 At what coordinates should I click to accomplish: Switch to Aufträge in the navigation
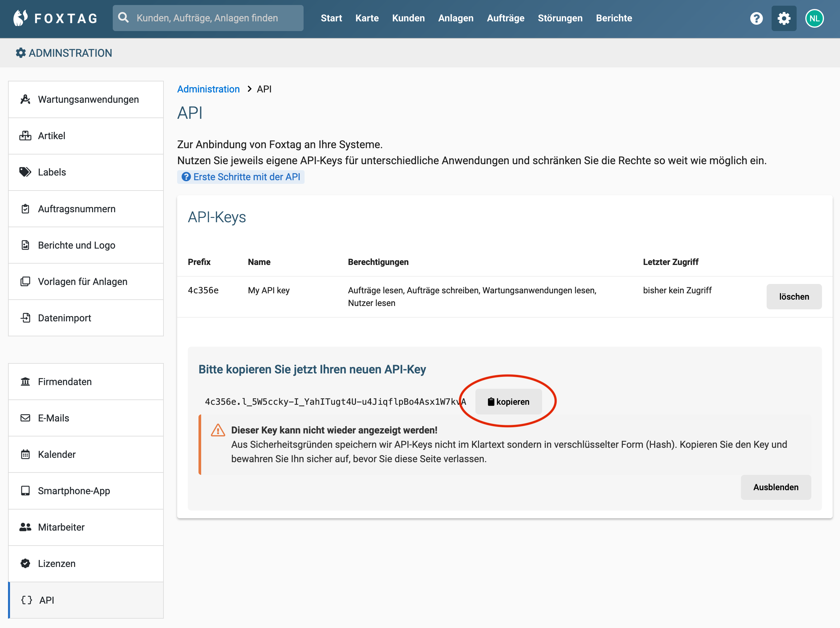click(505, 18)
